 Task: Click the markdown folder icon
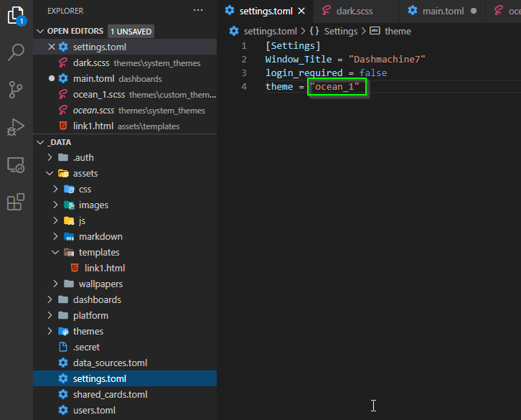[x=69, y=236]
